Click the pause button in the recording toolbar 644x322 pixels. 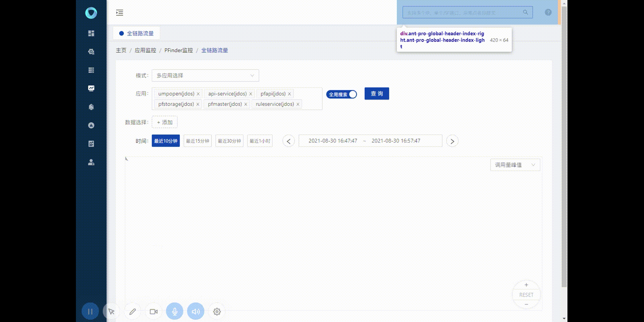(x=90, y=312)
